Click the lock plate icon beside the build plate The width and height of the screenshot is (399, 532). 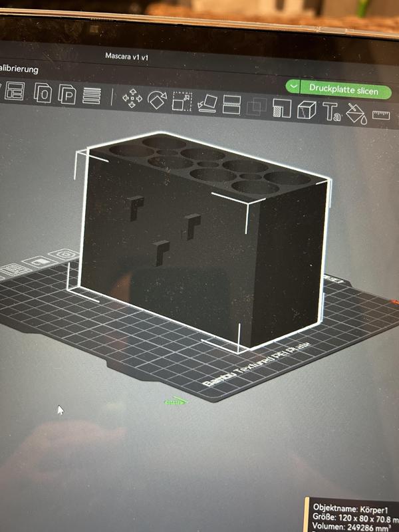tap(40, 262)
